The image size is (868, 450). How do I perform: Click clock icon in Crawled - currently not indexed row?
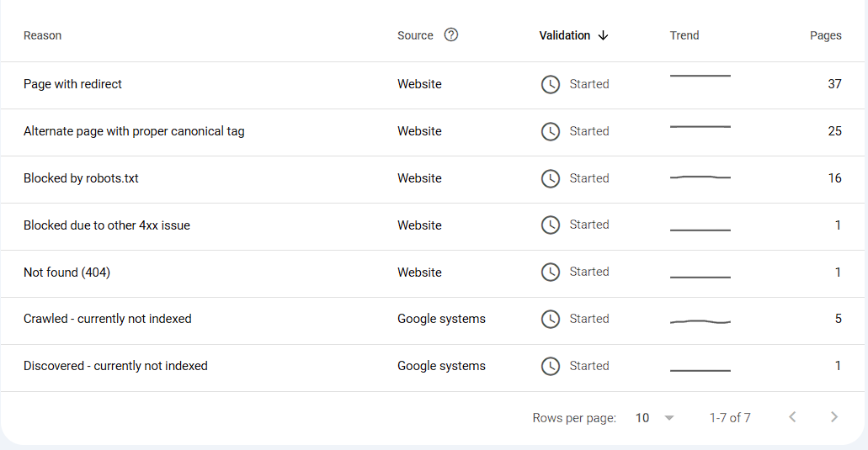tap(551, 319)
